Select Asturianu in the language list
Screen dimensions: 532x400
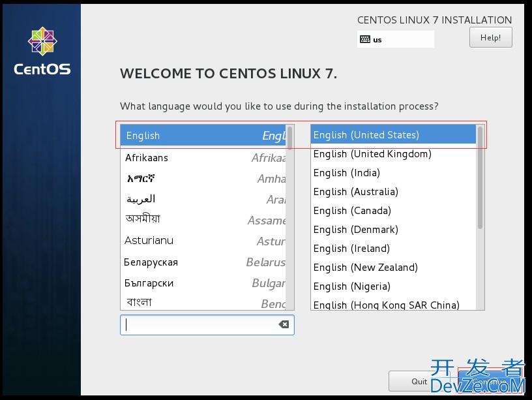(203, 241)
